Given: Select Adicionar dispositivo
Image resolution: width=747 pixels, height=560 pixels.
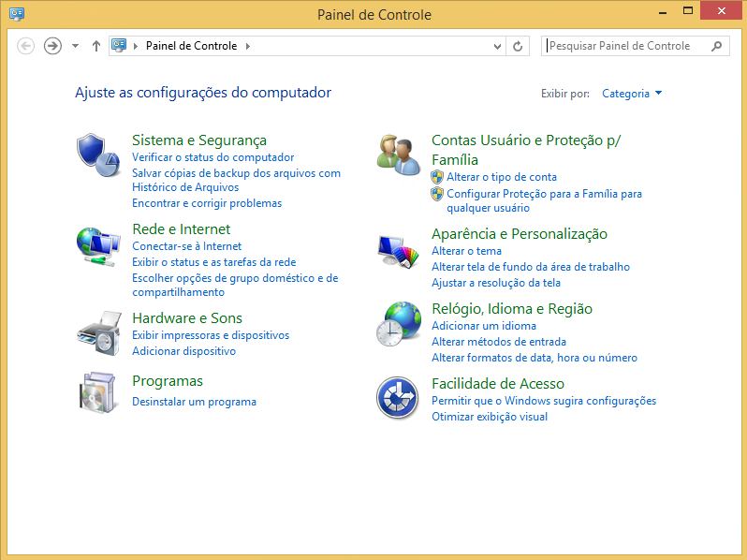Looking at the screenshot, I should point(183,351).
